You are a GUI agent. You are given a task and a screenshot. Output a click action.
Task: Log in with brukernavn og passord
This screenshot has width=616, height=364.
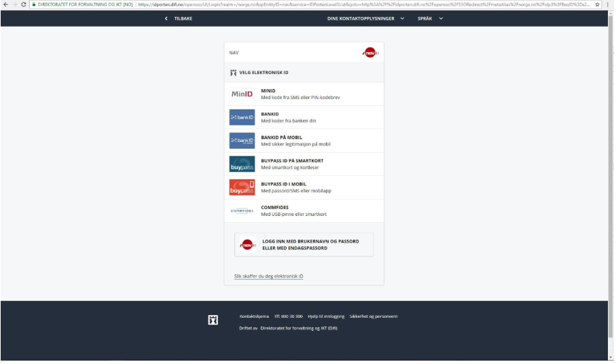pos(304,244)
